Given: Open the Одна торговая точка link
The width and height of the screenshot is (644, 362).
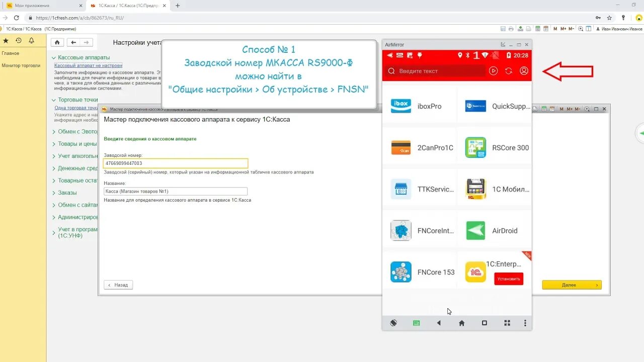Looking at the screenshot, I should [76, 108].
